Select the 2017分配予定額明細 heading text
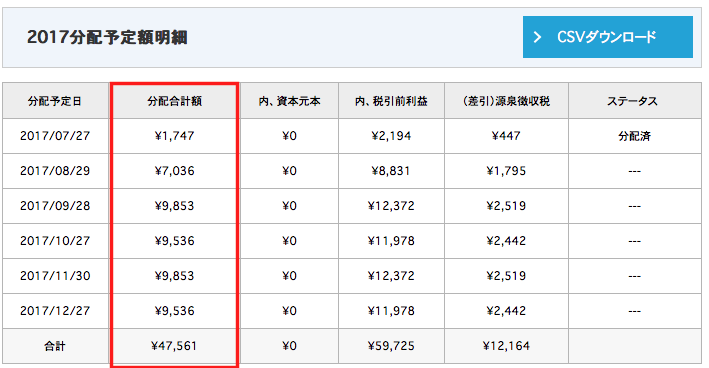Viewport: 709px width, 368px height. 107,37
